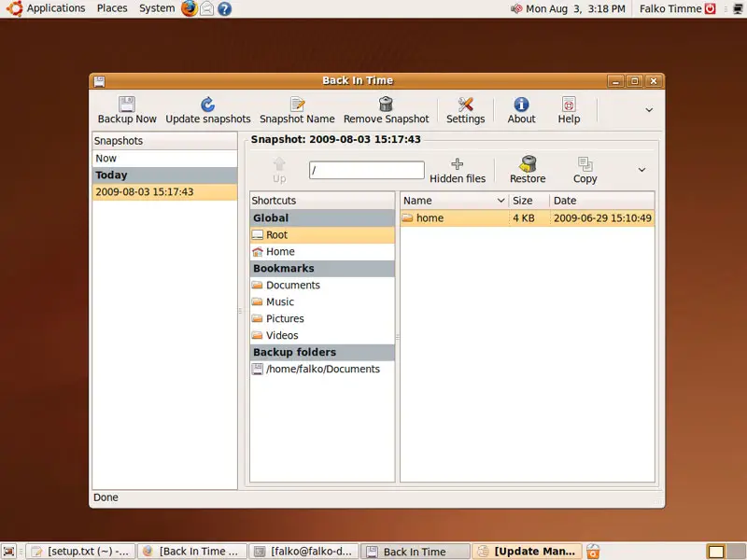Go Up one folder level

pyautogui.click(x=279, y=171)
